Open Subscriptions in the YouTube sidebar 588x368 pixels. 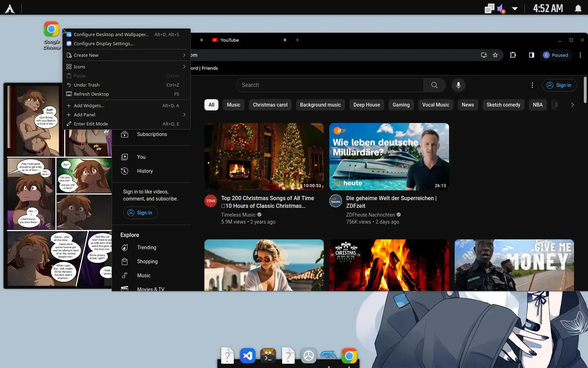pos(151,134)
